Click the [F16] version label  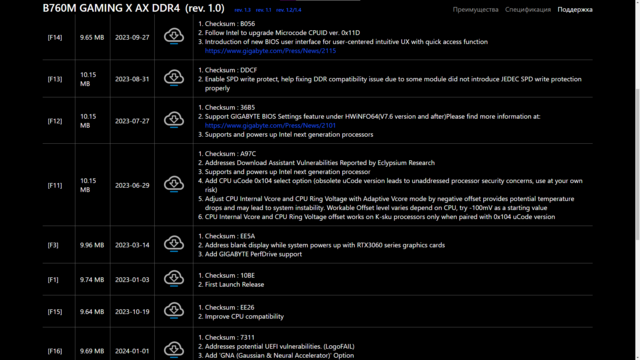(55, 351)
